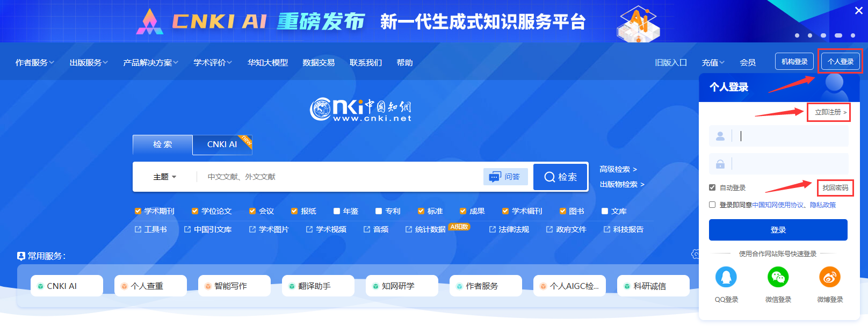Check the 年鉴 checkbox
868x326 pixels.
337,211
